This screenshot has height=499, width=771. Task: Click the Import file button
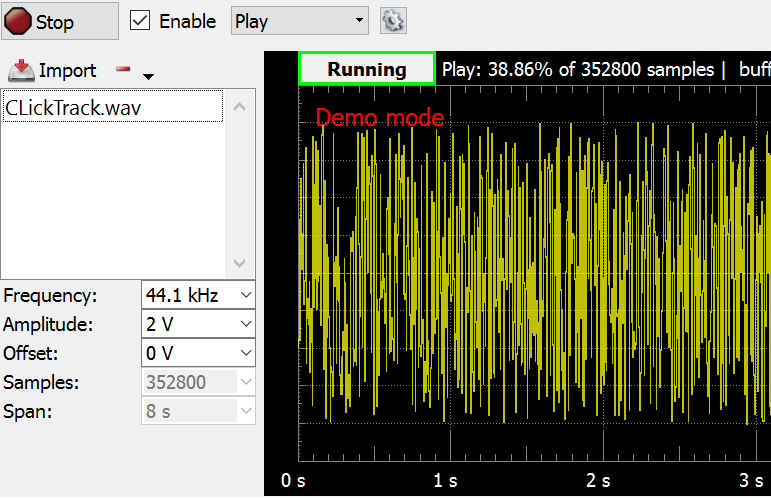pyautogui.click(x=53, y=71)
